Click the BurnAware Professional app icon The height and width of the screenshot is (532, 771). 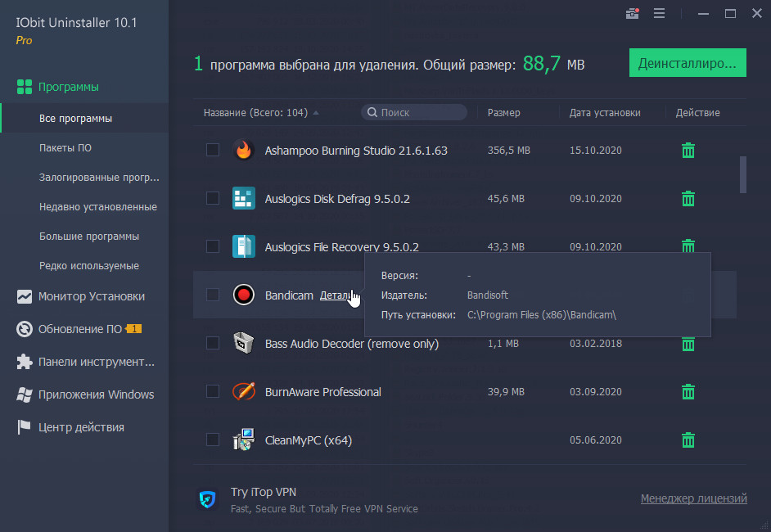tap(243, 391)
